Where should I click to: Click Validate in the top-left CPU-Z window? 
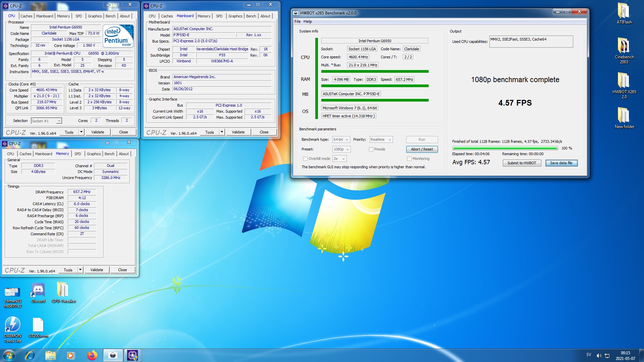(98, 132)
